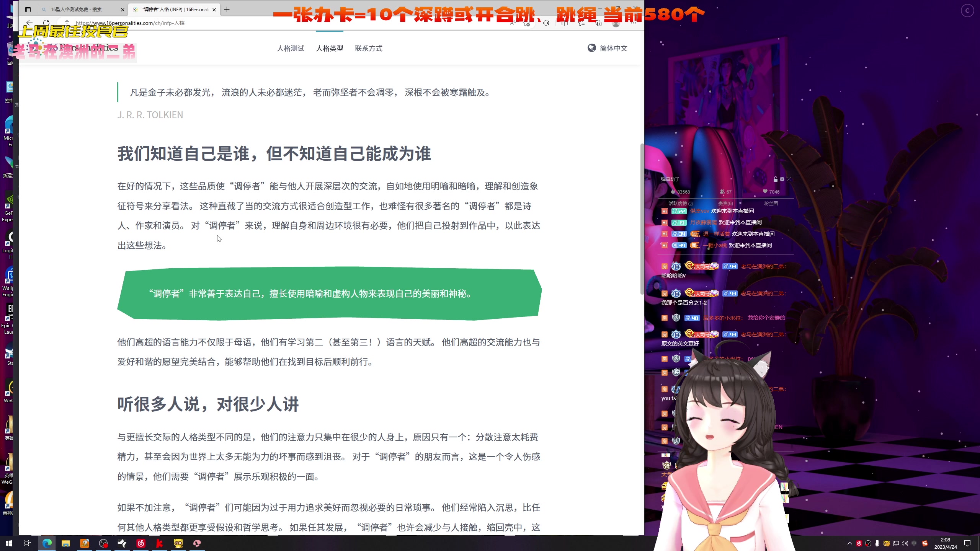The image size is (980, 551).
Task: Click the viewers count icon showing 67
Action: point(725,192)
